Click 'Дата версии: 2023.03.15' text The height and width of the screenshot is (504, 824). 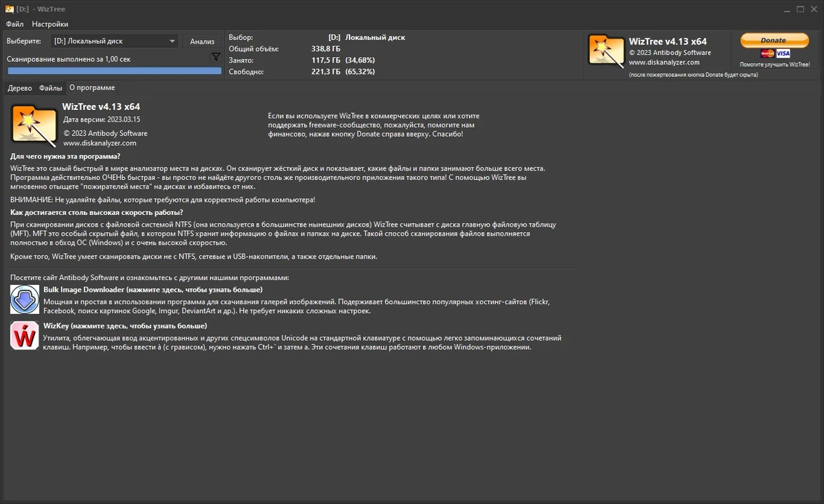click(x=102, y=119)
